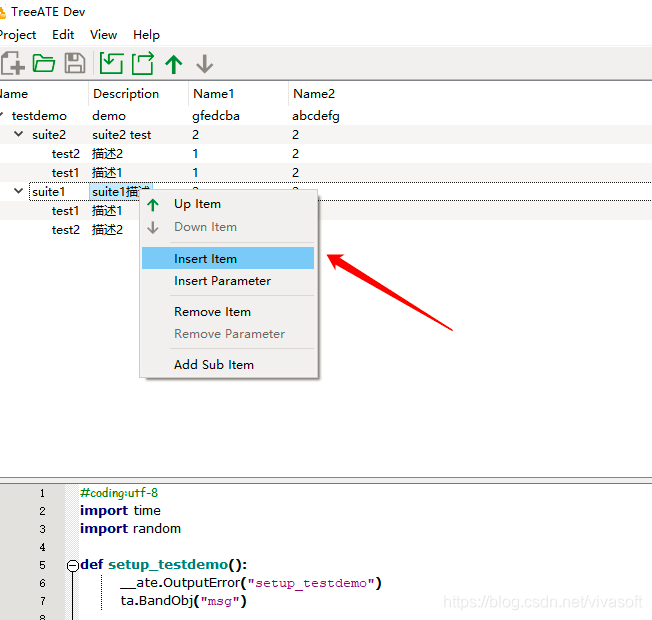The width and height of the screenshot is (652, 620).
Task: Choose Remove Item in context menu
Action: [x=228, y=312]
